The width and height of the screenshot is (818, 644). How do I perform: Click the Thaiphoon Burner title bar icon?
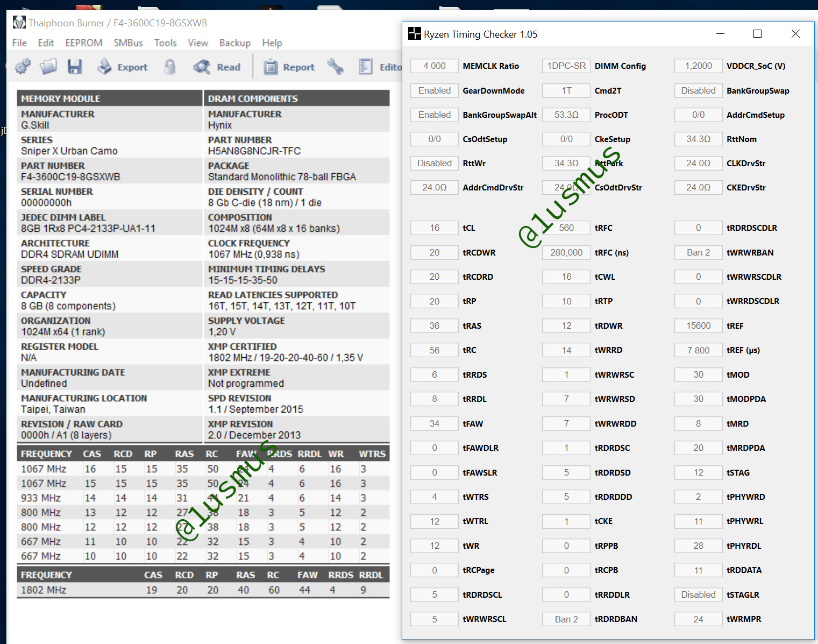19,23
